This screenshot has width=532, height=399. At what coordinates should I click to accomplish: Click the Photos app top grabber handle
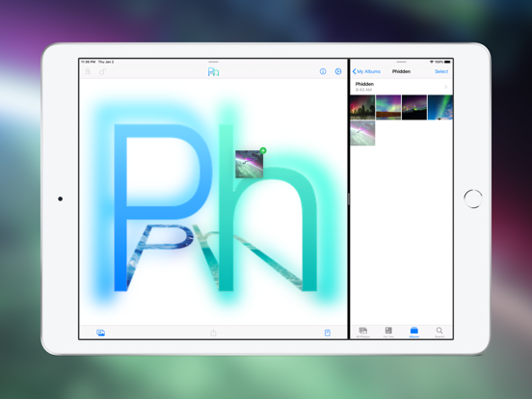coord(401,62)
